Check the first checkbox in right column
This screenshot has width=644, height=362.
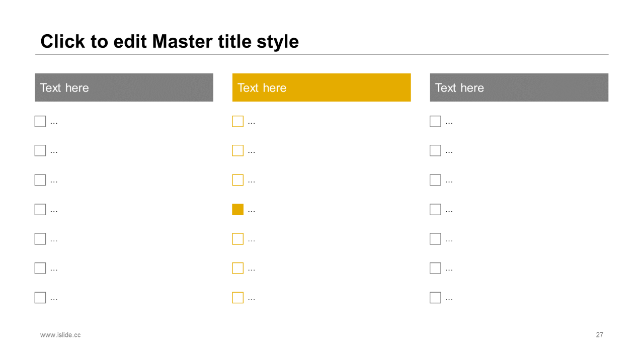click(435, 121)
